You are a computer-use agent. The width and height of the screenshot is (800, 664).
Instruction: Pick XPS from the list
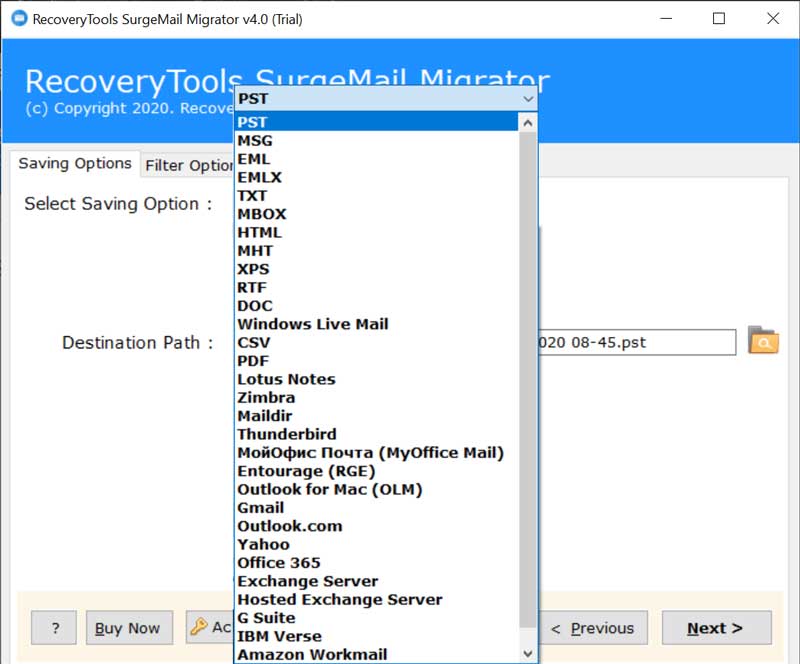[377, 269]
